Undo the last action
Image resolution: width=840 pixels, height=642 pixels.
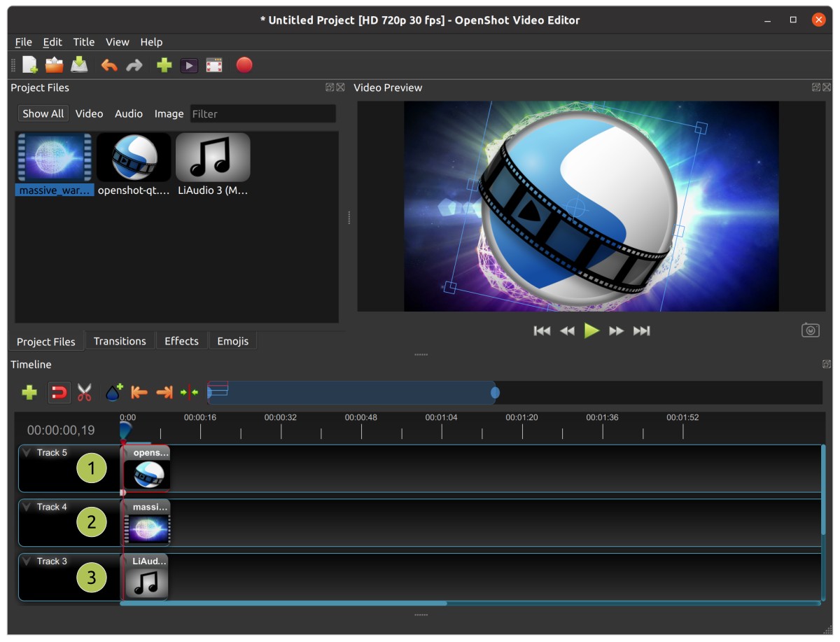109,64
